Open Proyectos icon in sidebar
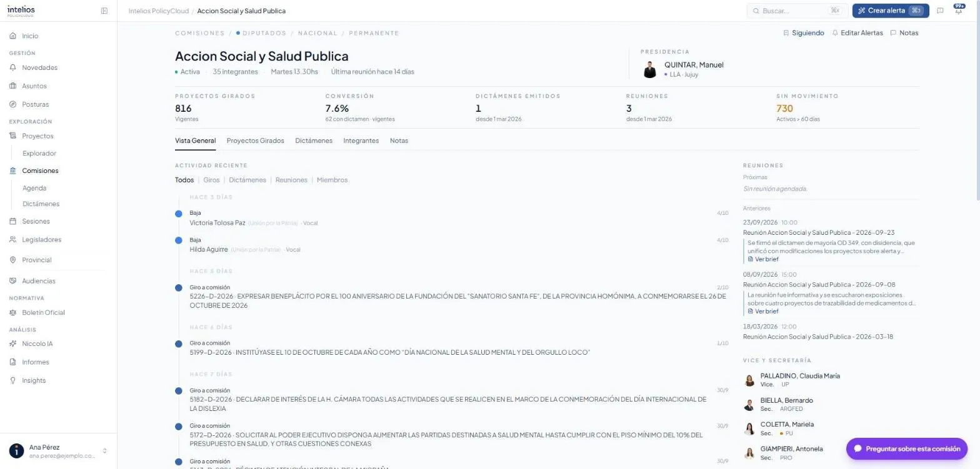 (x=13, y=136)
